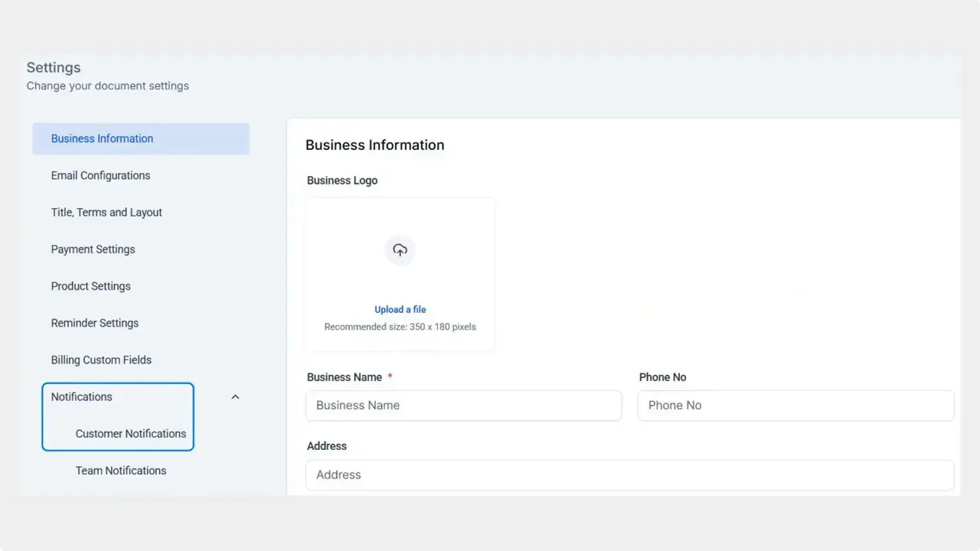Select Business Information in the sidebar

click(102, 139)
